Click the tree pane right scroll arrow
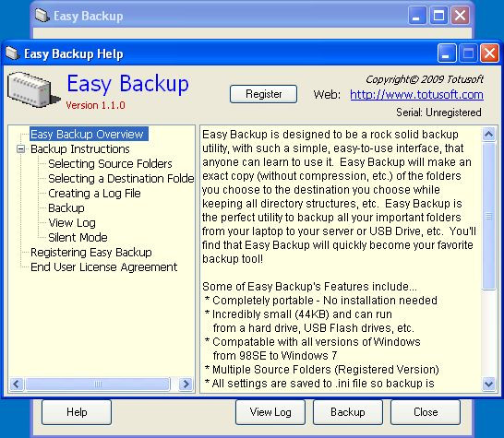Screen dimensions: 504x438 tap(186, 384)
